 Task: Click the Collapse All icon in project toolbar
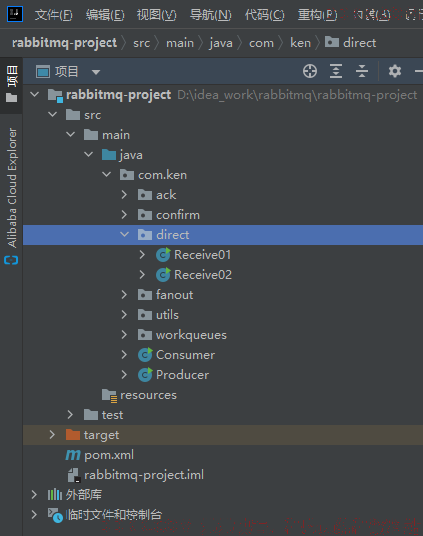point(362,71)
